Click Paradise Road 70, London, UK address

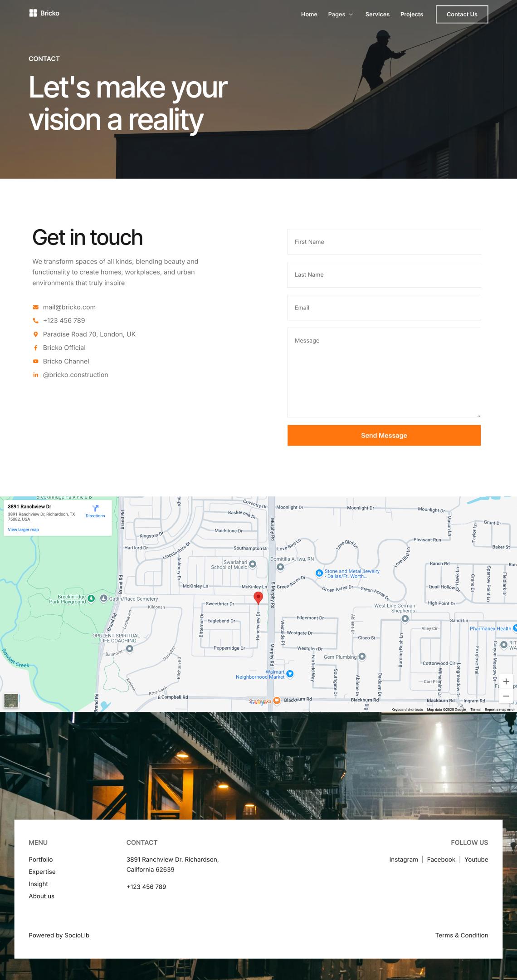click(89, 334)
